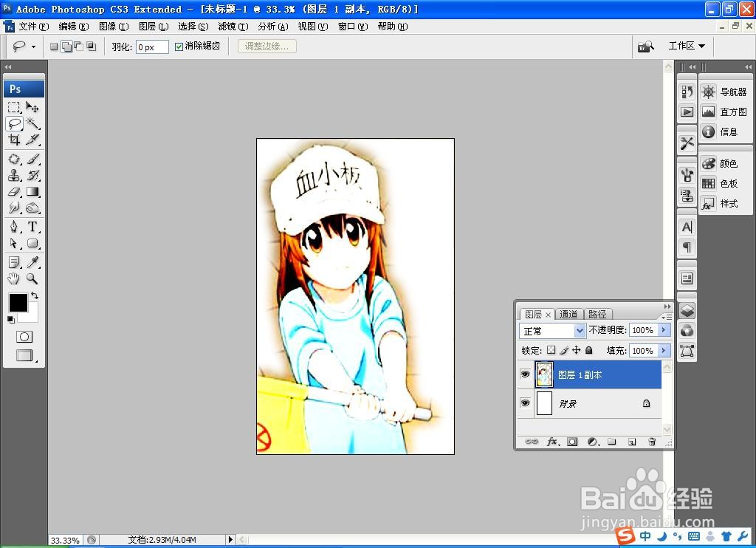The image size is (756, 548).
Task: Create a new layer
Action: tap(632, 442)
